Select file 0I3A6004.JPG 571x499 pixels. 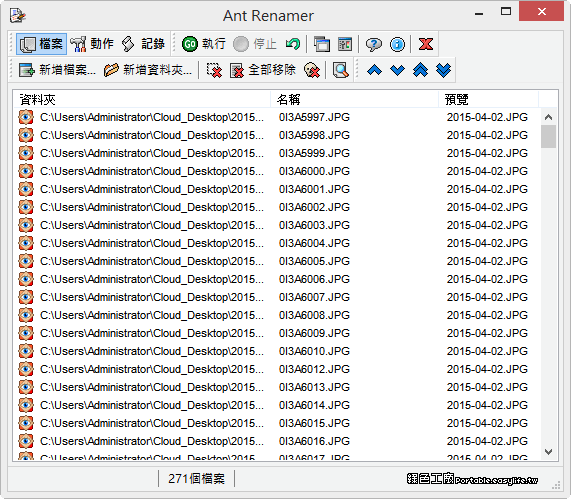tap(314, 243)
